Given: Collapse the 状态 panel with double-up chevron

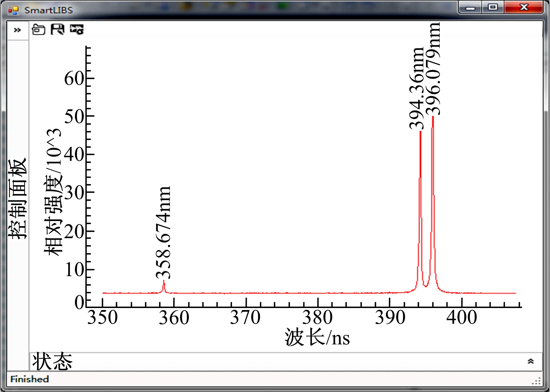Looking at the screenshot, I should 530,361.
